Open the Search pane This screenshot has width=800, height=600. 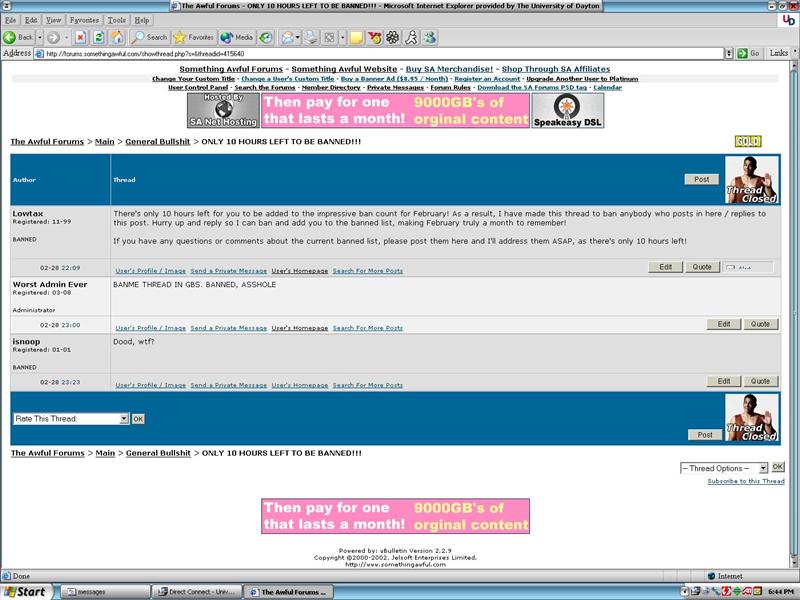click(149, 37)
